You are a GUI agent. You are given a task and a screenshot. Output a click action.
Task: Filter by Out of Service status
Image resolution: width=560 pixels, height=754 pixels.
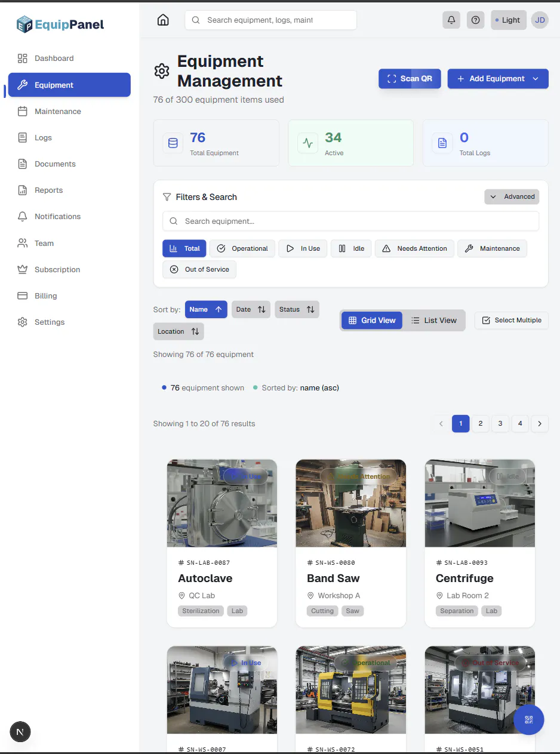coord(199,269)
